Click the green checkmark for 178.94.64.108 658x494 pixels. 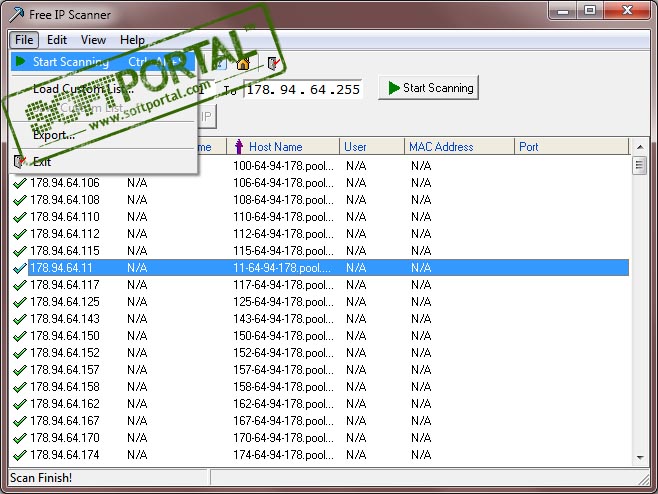click(x=20, y=200)
